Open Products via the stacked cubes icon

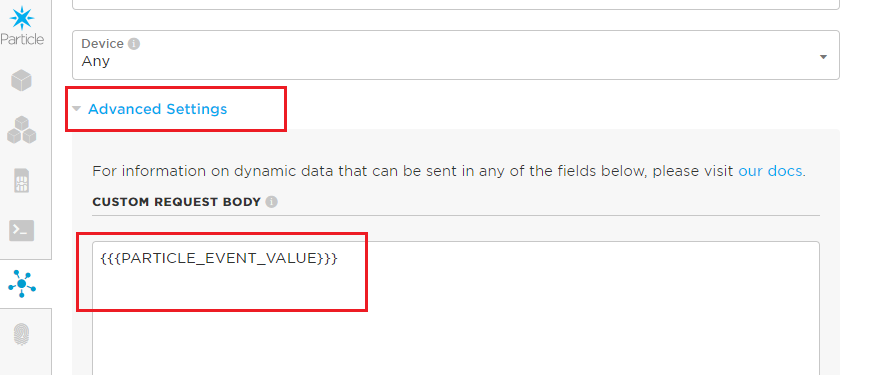point(22,130)
